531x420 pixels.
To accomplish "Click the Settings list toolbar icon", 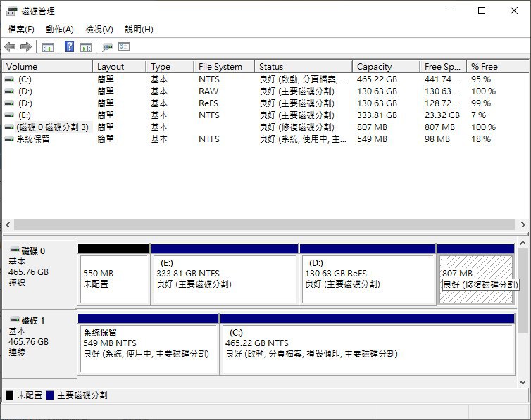I will point(124,46).
